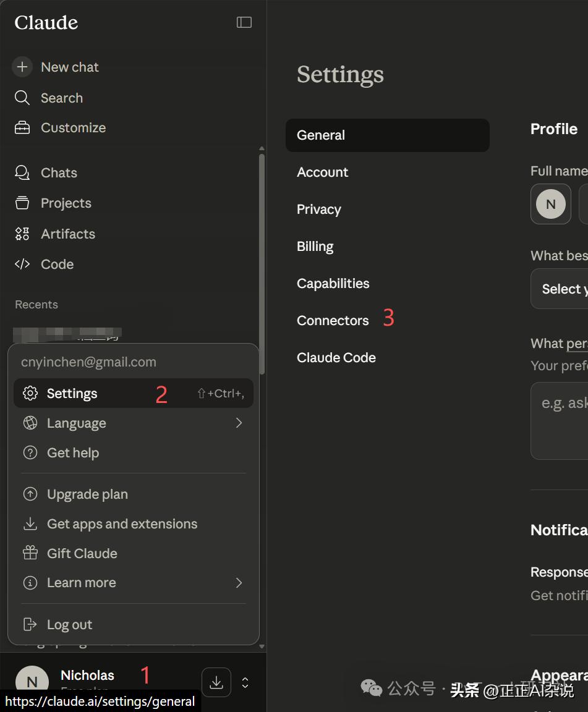The height and width of the screenshot is (712, 588).
Task: Click the New chat plus icon
Action: [22, 67]
